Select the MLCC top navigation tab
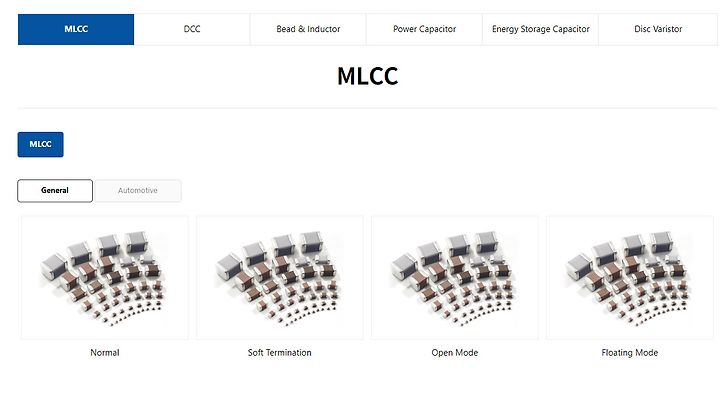This screenshot has height=411, width=720. click(76, 29)
